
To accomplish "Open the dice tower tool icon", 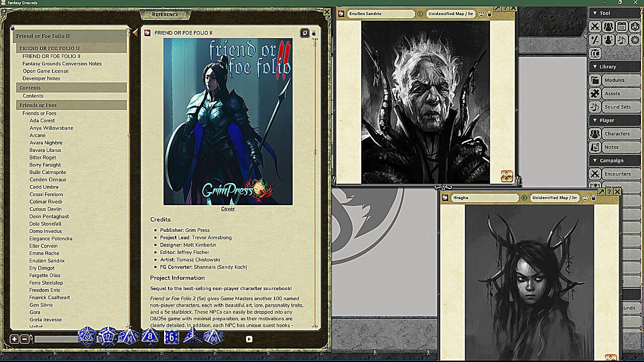I will coord(635,27).
